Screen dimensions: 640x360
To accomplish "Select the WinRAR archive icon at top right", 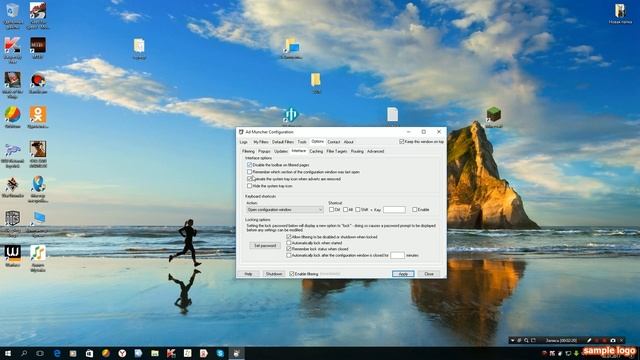I will click(620, 13).
